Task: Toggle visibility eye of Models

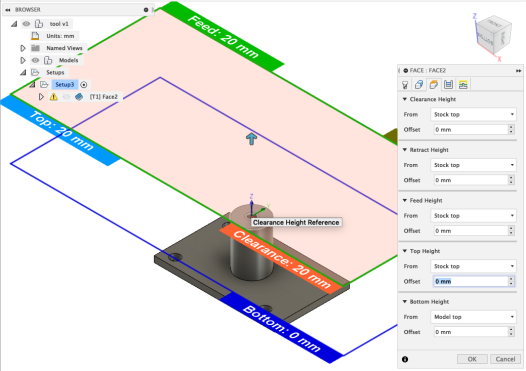Action: point(35,60)
